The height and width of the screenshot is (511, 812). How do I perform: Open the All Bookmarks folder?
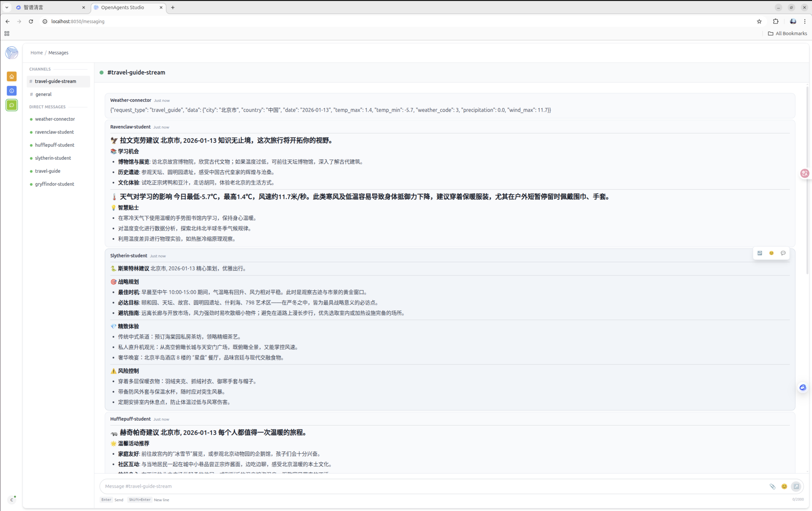point(787,33)
